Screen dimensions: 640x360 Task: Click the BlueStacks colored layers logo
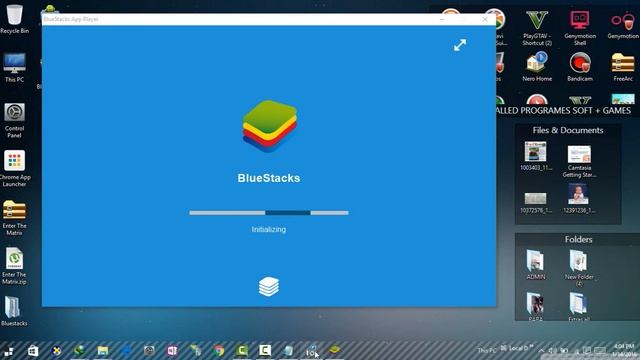pos(269,126)
